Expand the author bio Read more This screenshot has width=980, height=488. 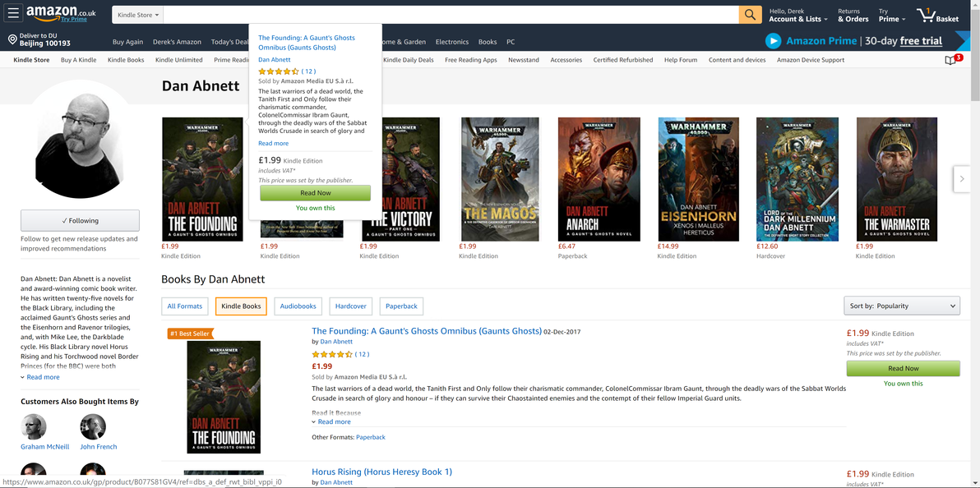tap(43, 377)
